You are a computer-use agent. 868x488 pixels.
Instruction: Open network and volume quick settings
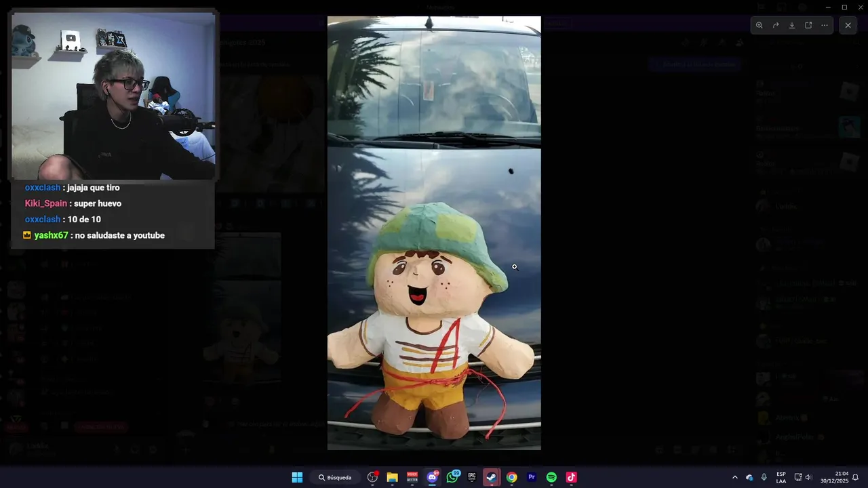tap(803, 477)
